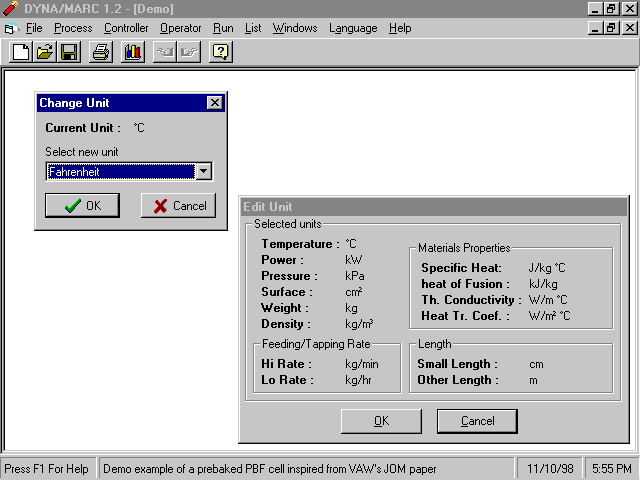Image resolution: width=640 pixels, height=480 pixels.
Task: Click the second greyed hand toolbar icon
Action: (x=189, y=52)
